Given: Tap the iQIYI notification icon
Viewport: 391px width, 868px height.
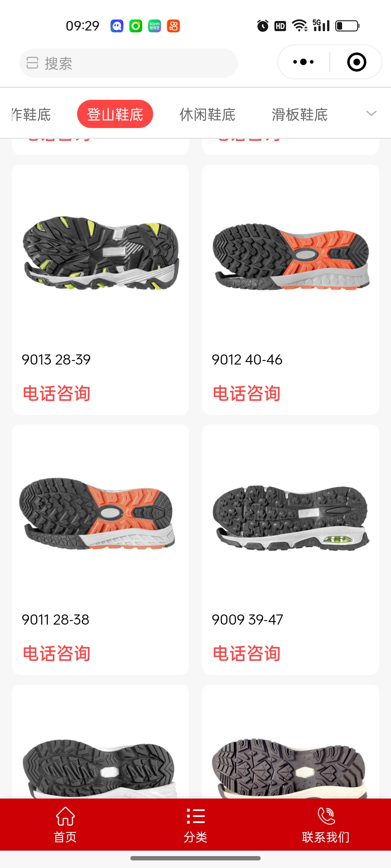Looking at the screenshot, I should (155, 26).
